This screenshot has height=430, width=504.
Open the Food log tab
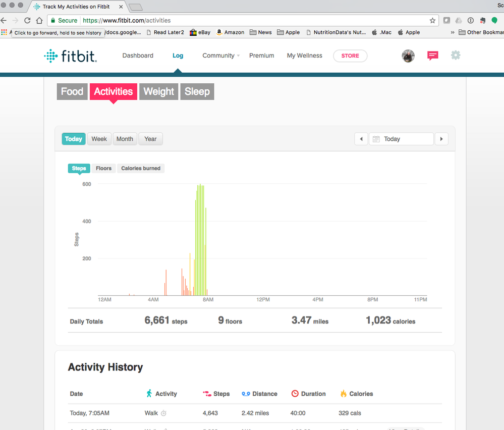tap(72, 91)
